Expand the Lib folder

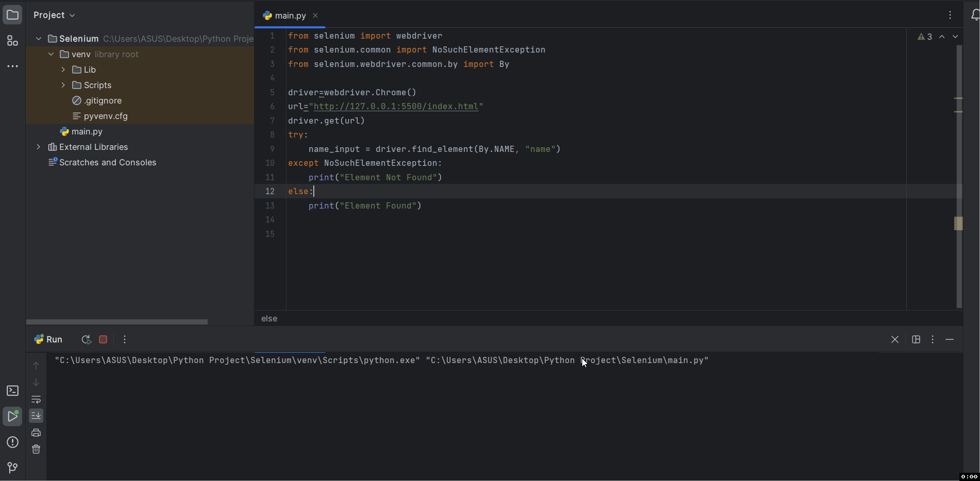click(x=63, y=70)
